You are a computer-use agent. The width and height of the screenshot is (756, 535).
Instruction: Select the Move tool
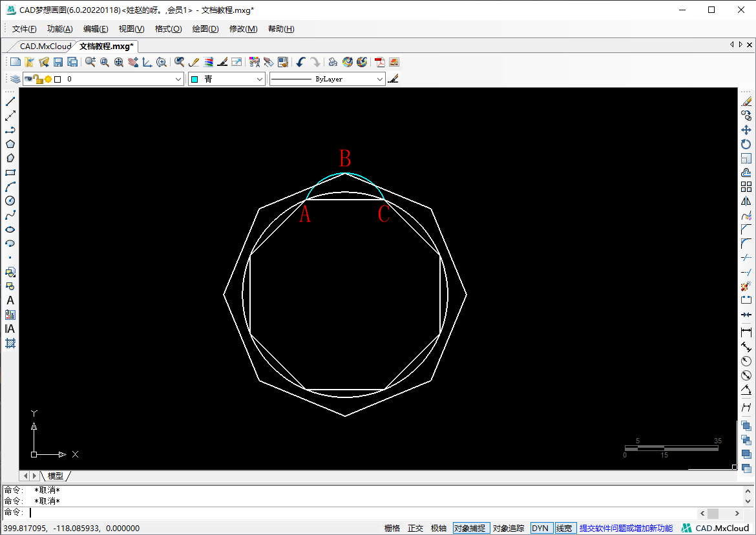pos(746,130)
